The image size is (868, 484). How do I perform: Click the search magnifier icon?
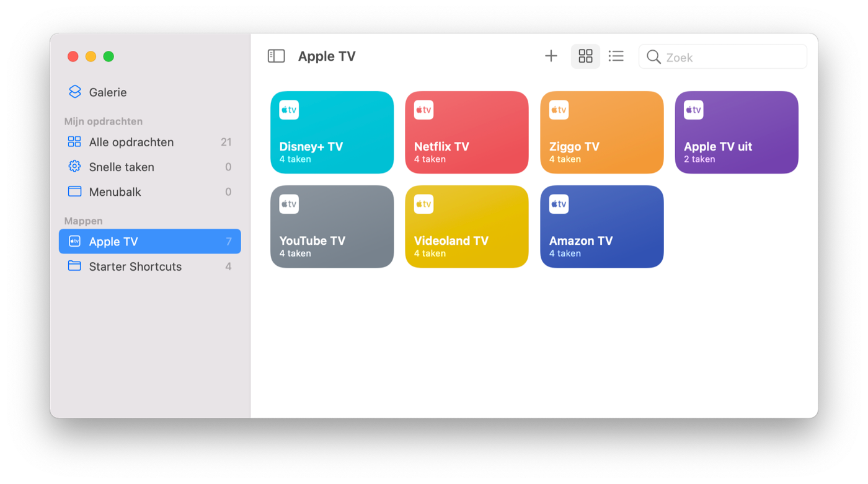[653, 57]
